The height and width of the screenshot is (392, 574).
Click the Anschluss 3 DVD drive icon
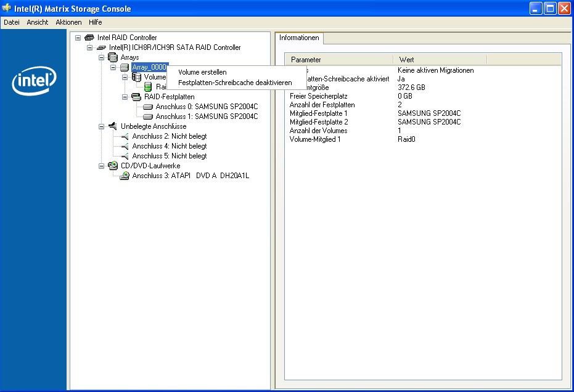tap(125, 176)
